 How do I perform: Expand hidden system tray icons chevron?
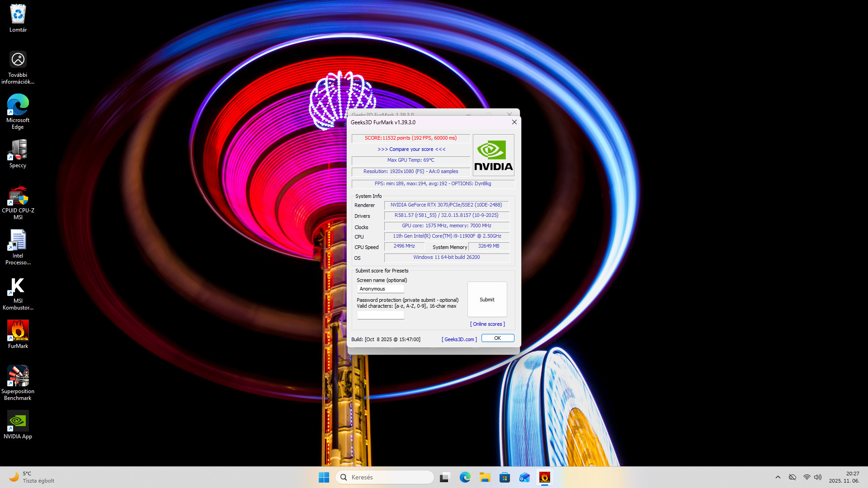[778, 477]
